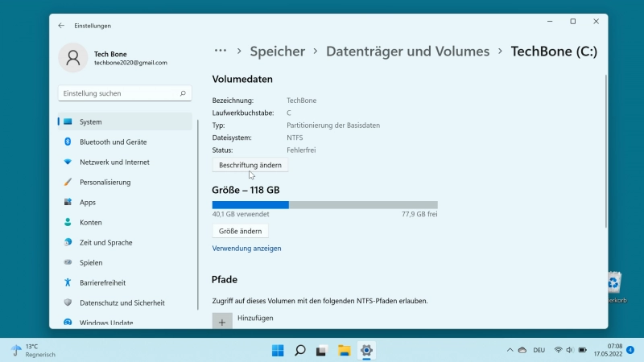644x362 pixels.
Task: Open System settings category
Action: [x=125, y=122]
